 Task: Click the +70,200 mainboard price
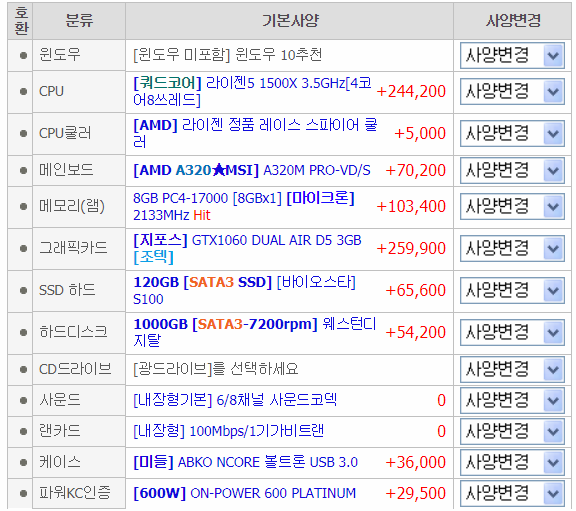pyautogui.click(x=415, y=170)
